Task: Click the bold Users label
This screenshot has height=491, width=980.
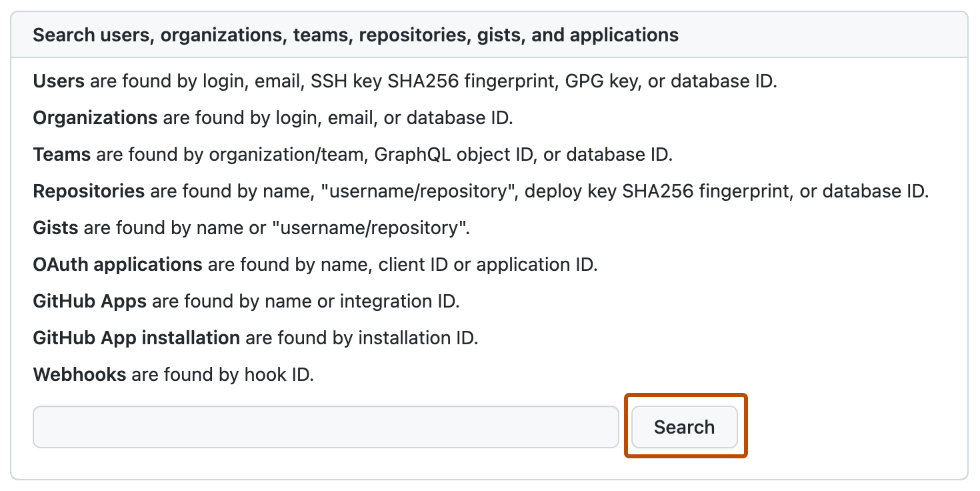Action: (57, 81)
